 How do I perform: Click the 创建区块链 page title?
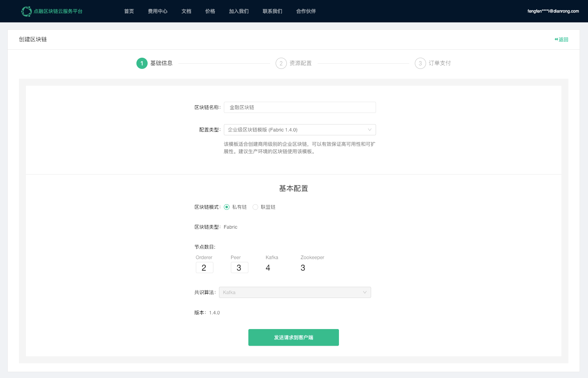point(33,39)
